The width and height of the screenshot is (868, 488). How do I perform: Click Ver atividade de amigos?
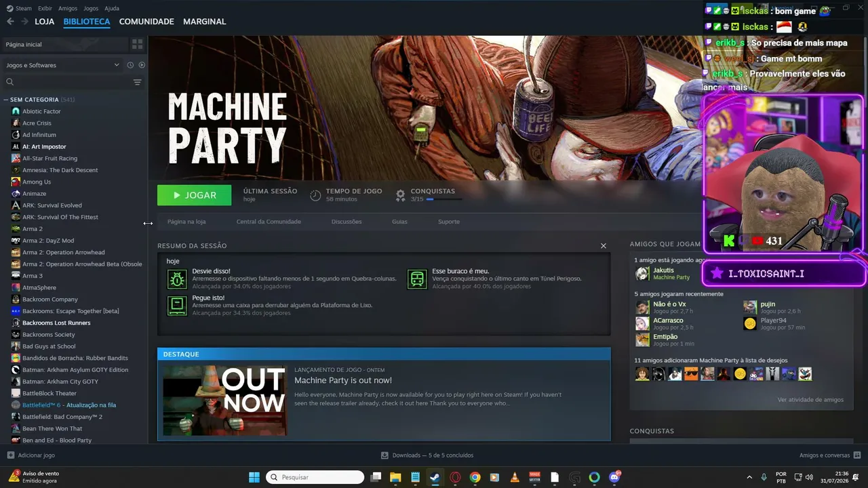pyautogui.click(x=810, y=400)
